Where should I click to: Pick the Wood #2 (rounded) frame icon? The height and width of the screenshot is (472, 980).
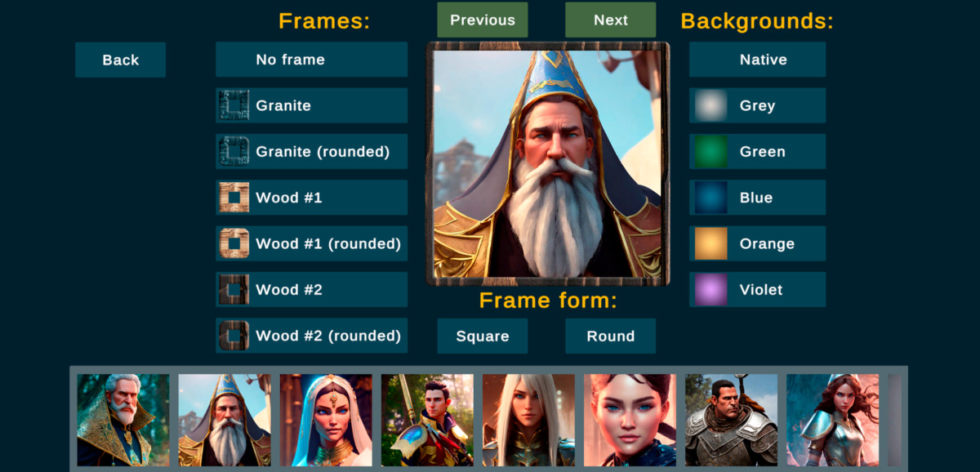(x=234, y=336)
